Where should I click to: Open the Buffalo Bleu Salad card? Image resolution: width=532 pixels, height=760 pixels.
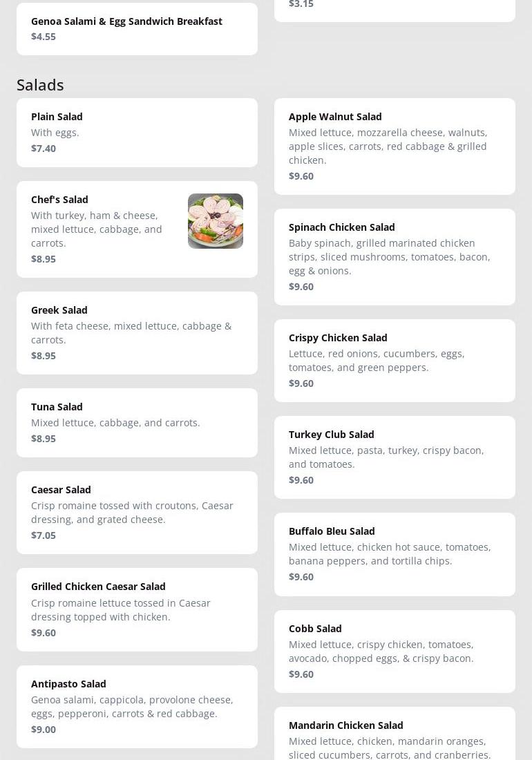click(395, 553)
